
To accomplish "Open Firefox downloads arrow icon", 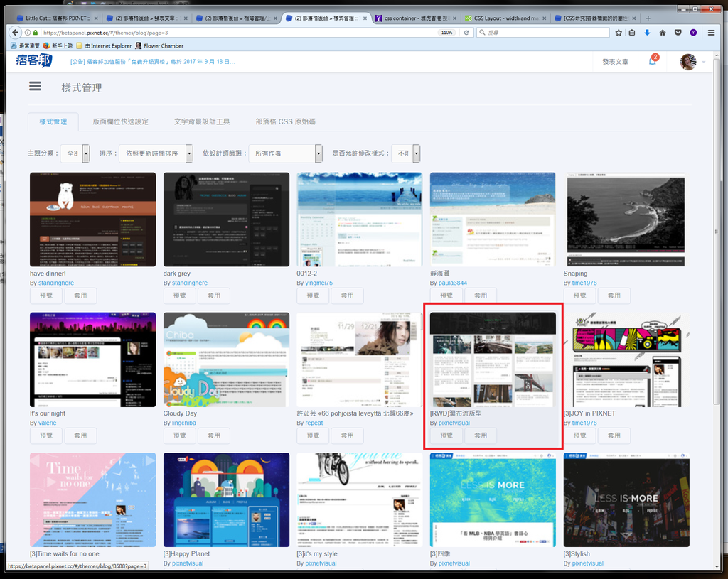I will pyautogui.click(x=647, y=32).
